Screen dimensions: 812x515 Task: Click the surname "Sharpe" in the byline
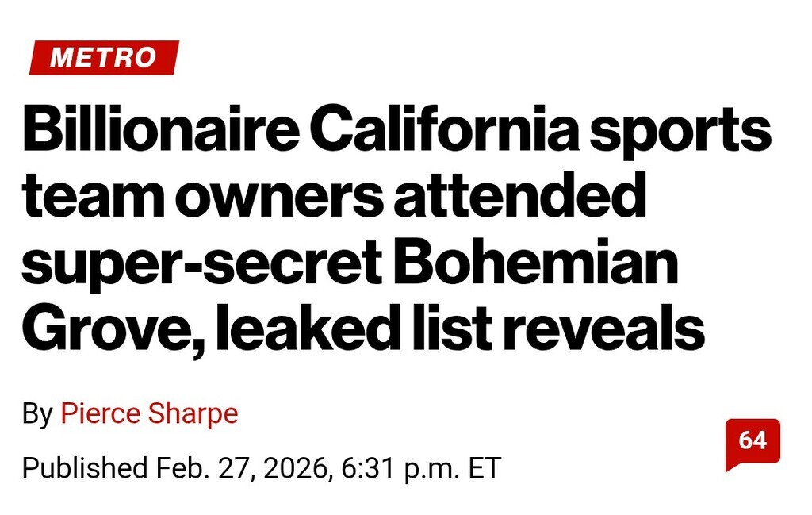[x=193, y=413]
